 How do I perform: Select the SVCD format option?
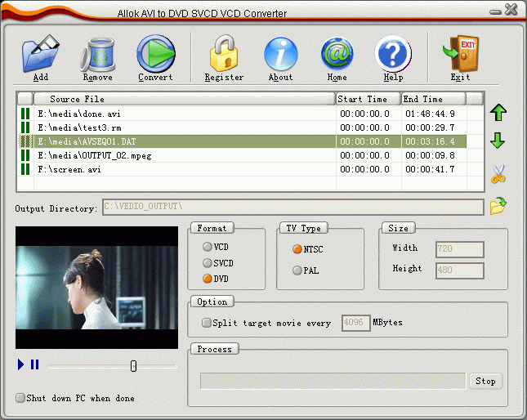pos(208,263)
